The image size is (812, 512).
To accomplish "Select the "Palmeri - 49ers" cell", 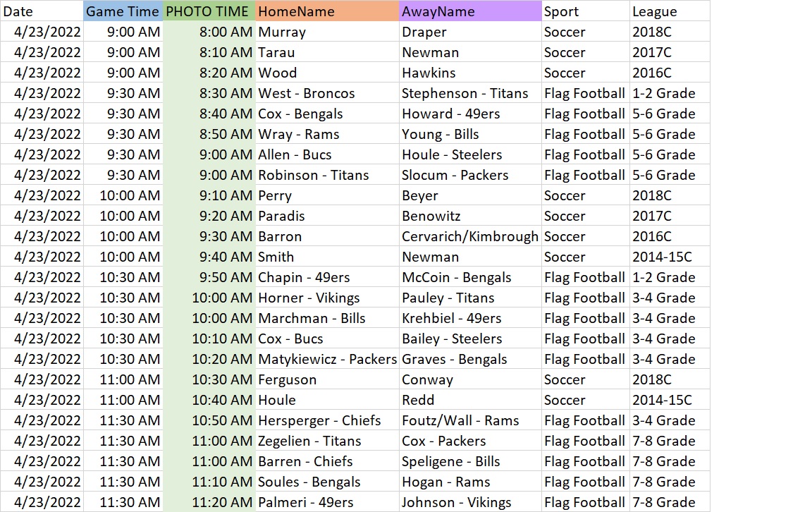I will point(326,502).
